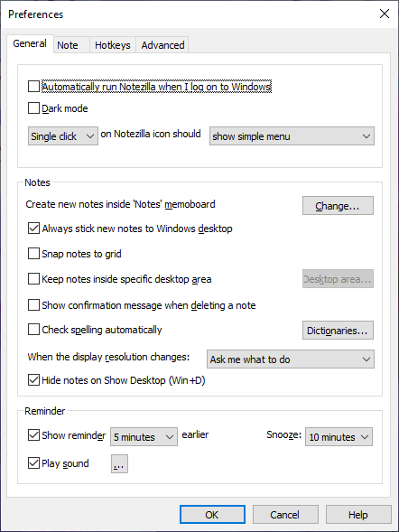Toggle the Dark mode checkbox
The width and height of the screenshot is (399, 532).
point(33,108)
